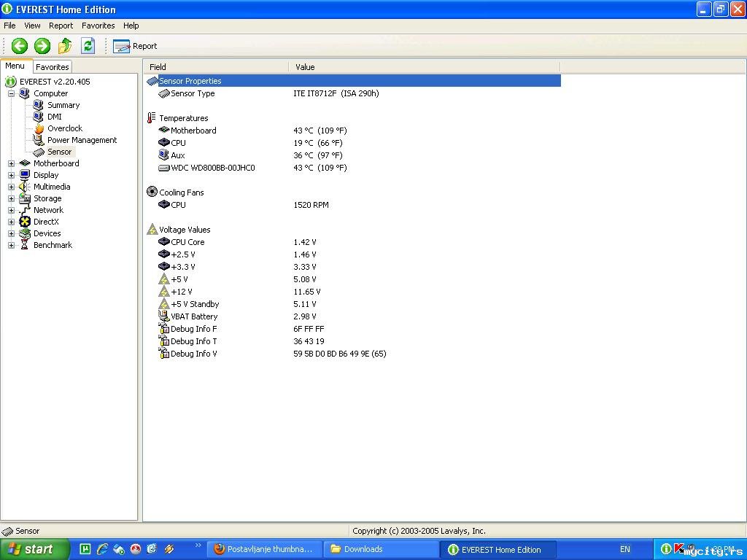Open the Help menu
This screenshot has width=747, height=560.
point(131,26)
